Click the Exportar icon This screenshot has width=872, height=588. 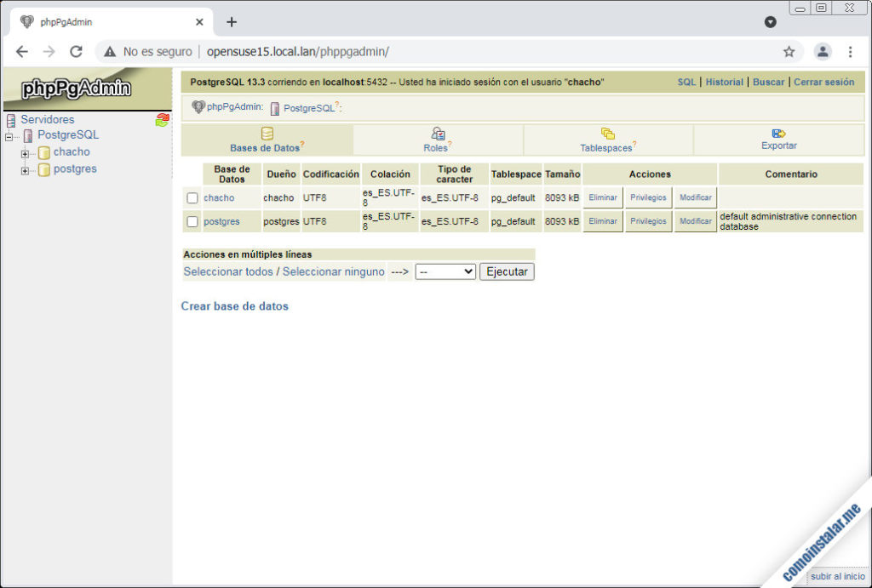pos(778,134)
